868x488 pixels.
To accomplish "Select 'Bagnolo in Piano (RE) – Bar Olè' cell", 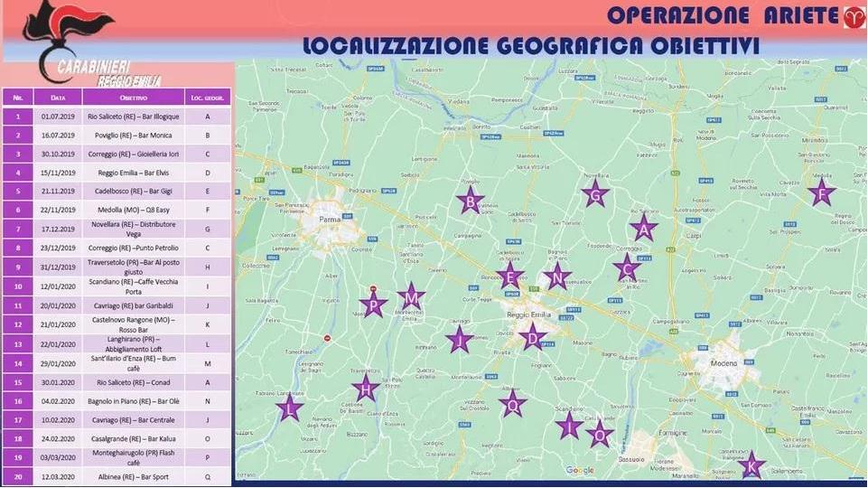I will coord(134,401).
